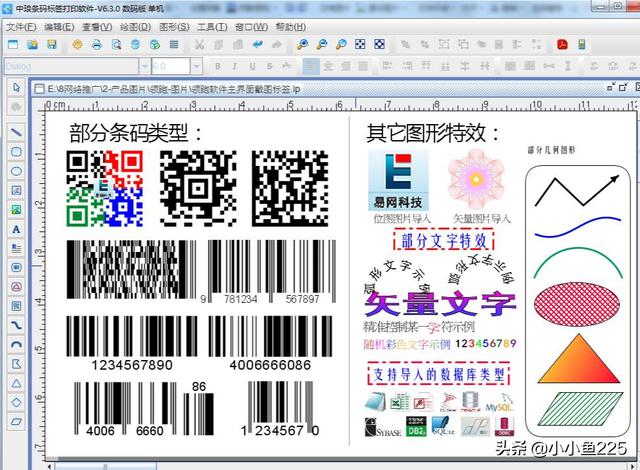Toggle underline text formatting
Screen dimensions: 640x470
(249, 66)
